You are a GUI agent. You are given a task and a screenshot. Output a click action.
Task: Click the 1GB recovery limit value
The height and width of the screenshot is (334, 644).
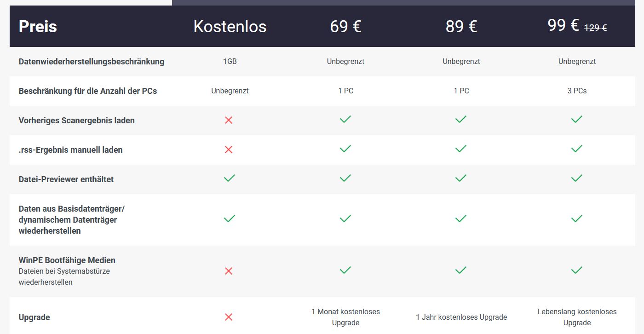(230, 61)
